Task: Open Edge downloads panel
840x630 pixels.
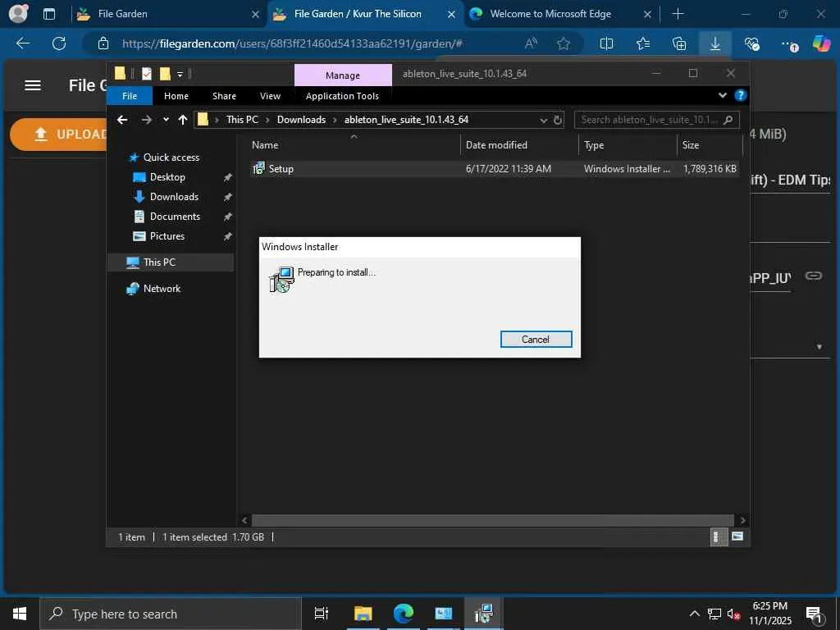Action: 715,43
